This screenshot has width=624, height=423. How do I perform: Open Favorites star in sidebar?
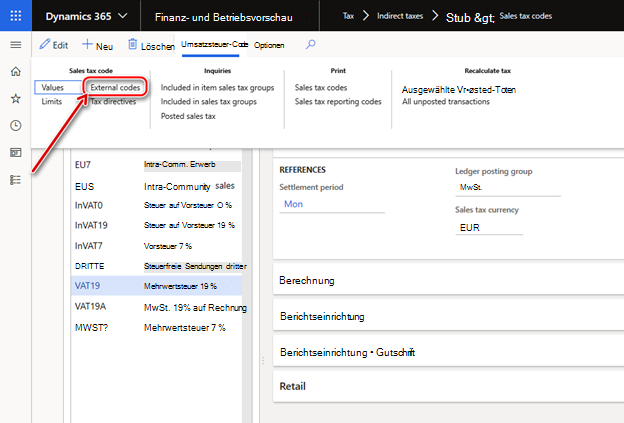[x=16, y=98]
